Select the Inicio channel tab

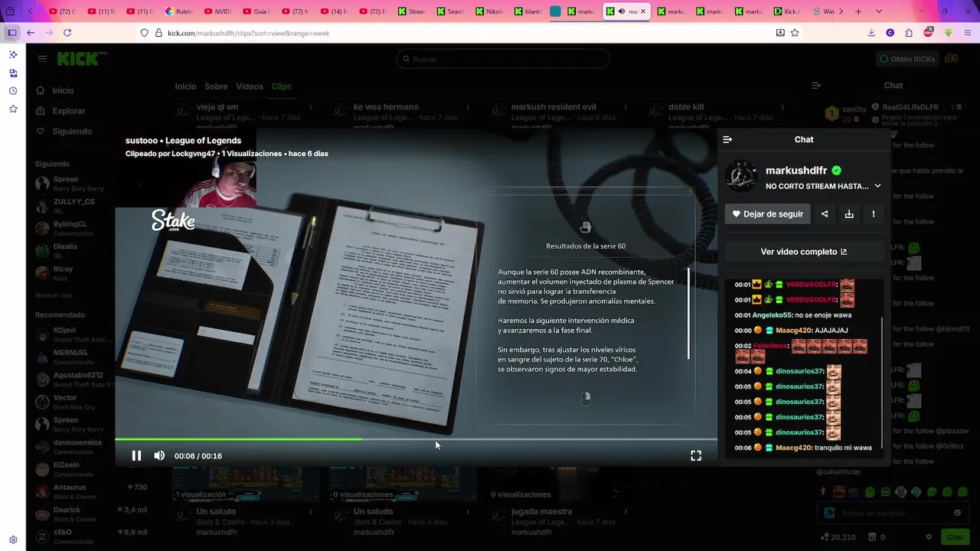[185, 86]
